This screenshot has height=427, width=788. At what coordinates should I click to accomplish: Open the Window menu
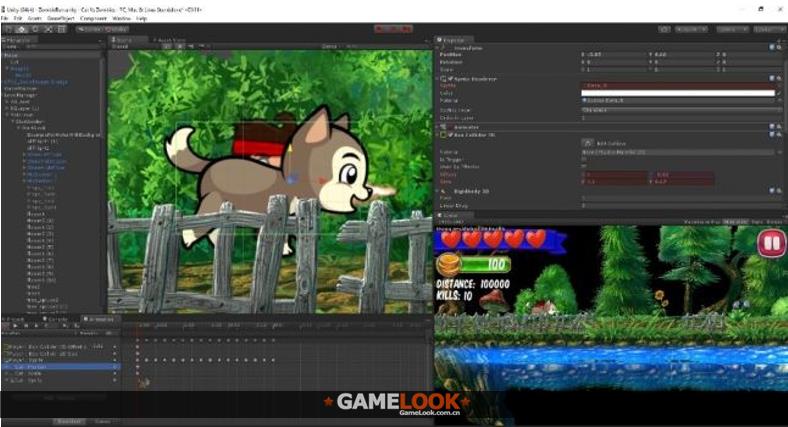[121, 18]
